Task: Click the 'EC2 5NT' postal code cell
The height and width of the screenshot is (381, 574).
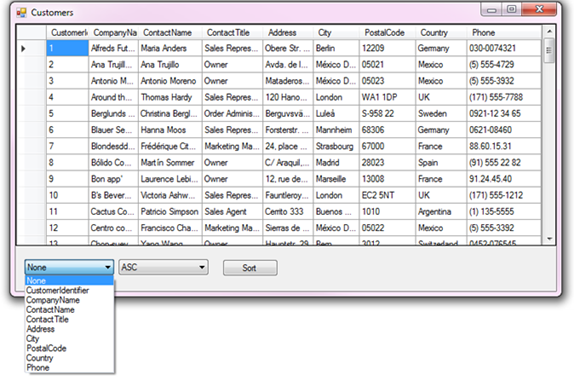Action: point(387,195)
